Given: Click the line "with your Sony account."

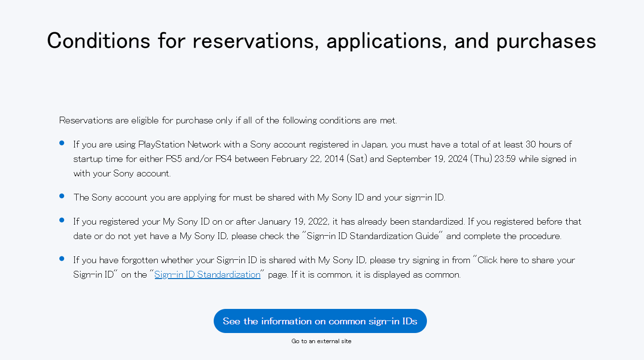Looking at the screenshot, I should (x=122, y=173).
